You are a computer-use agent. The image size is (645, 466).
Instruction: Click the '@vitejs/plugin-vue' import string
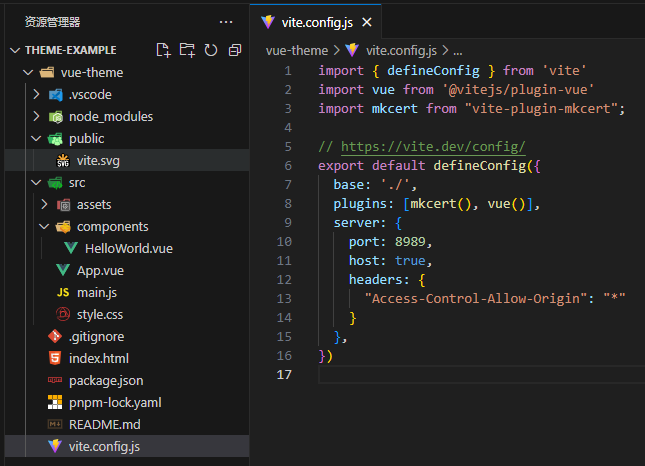518,90
